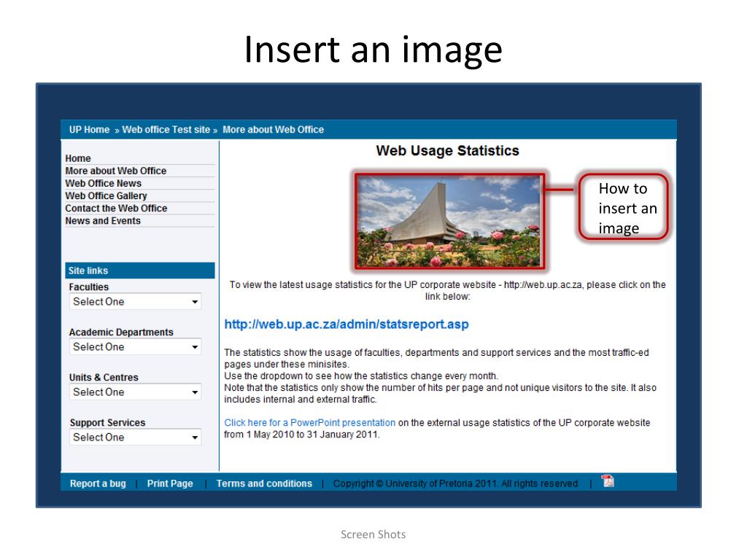Open Web Office News menu item
The height and width of the screenshot is (560, 747).
(x=104, y=183)
